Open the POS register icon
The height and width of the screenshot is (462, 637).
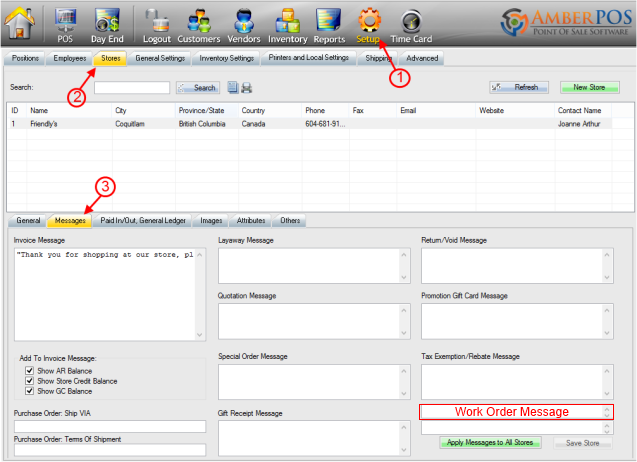(x=65, y=25)
